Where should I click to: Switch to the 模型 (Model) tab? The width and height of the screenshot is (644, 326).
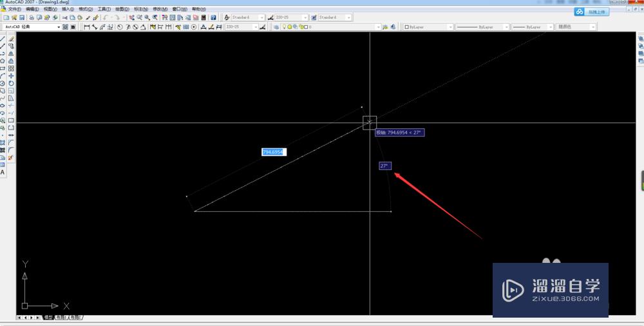(x=48, y=318)
